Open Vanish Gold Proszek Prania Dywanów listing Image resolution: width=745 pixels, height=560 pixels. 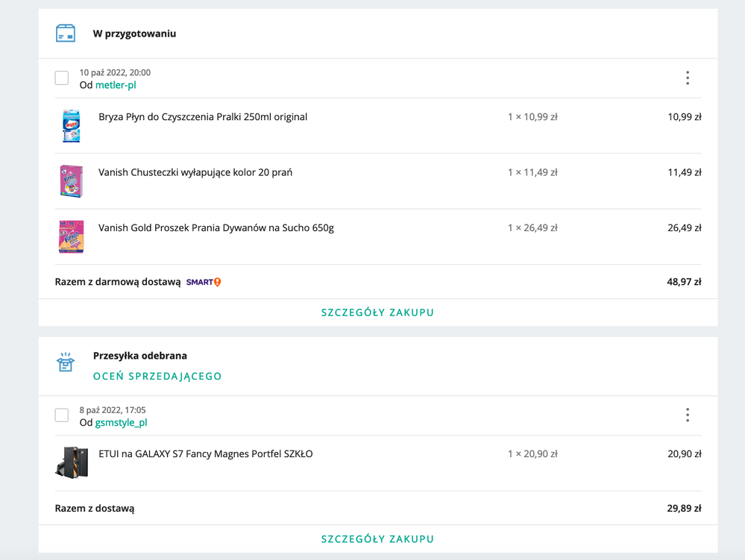[x=216, y=228]
